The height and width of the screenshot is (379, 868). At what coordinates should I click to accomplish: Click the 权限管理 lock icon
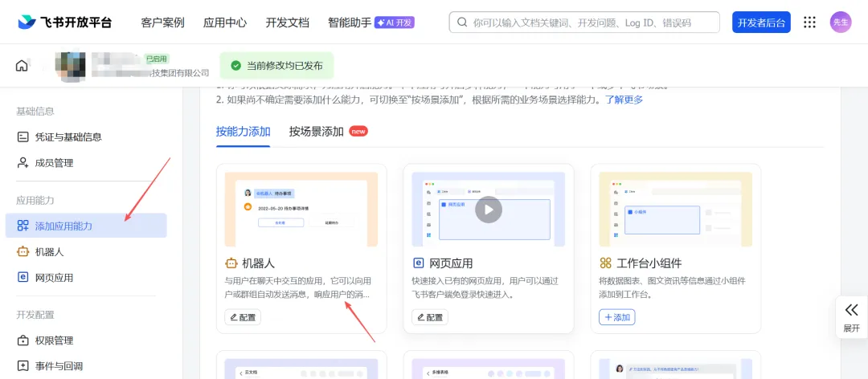[x=23, y=340]
